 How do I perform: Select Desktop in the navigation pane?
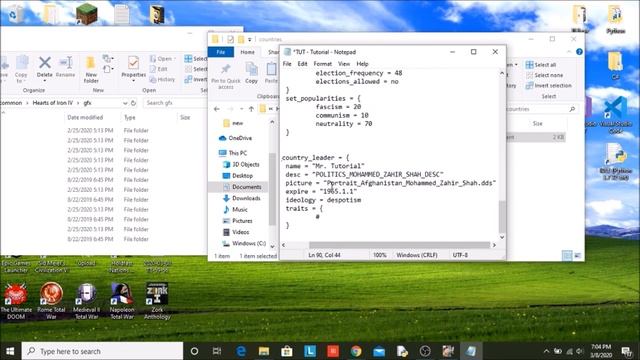coord(238,176)
